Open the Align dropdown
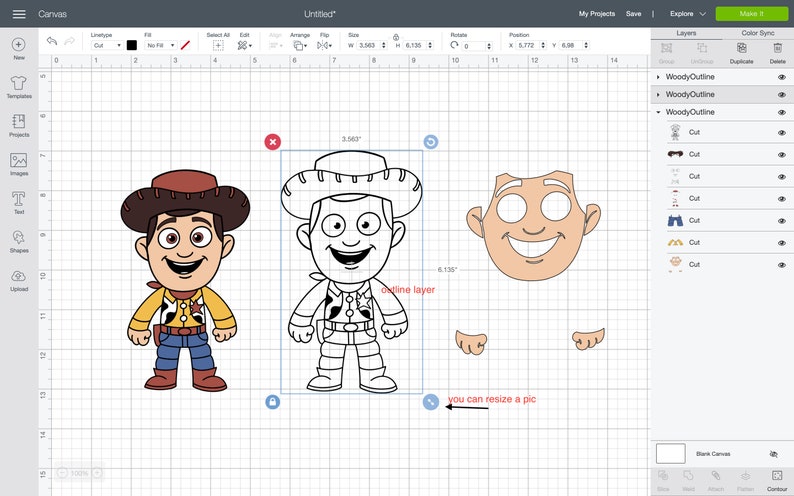 pyautogui.click(x=275, y=46)
